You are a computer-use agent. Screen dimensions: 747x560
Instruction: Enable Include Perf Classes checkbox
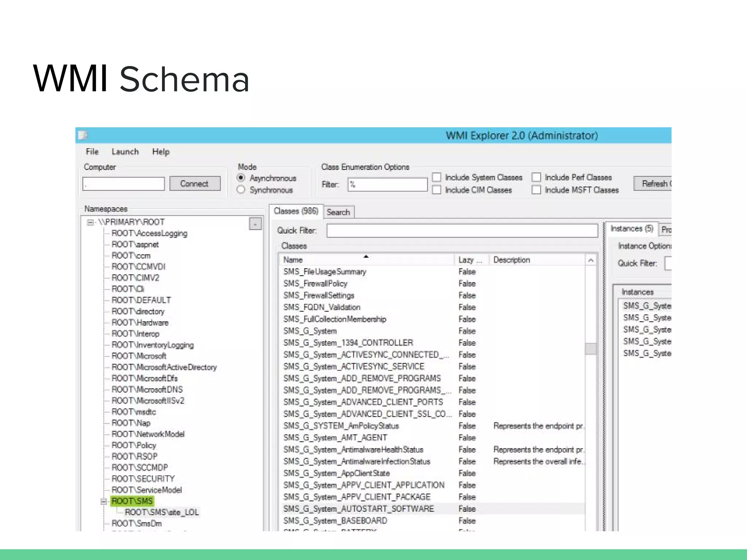coord(536,177)
